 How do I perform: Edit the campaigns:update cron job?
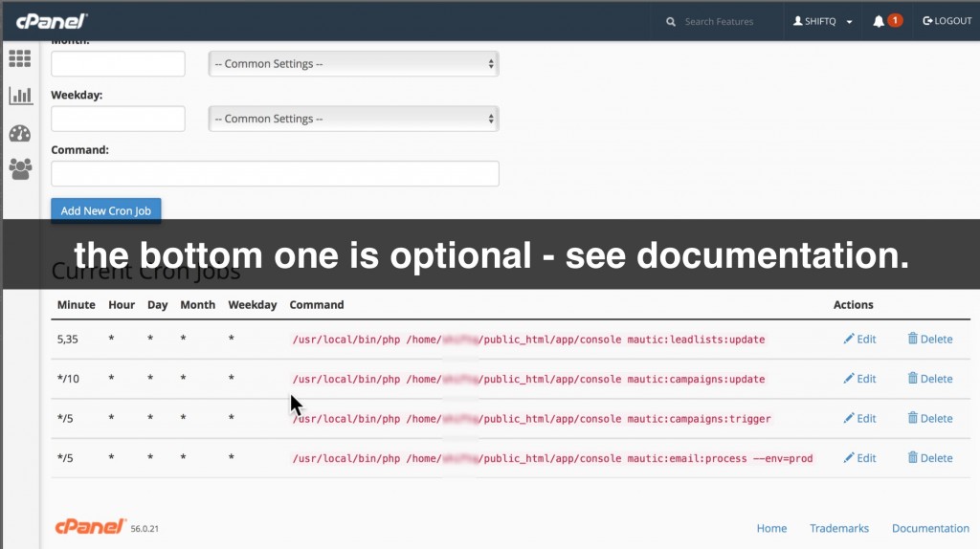(x=860, y=379)
